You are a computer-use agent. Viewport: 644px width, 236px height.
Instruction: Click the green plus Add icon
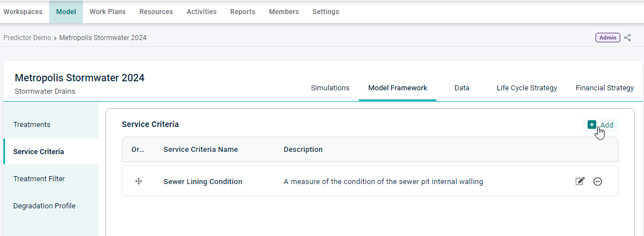coord(592,125)
